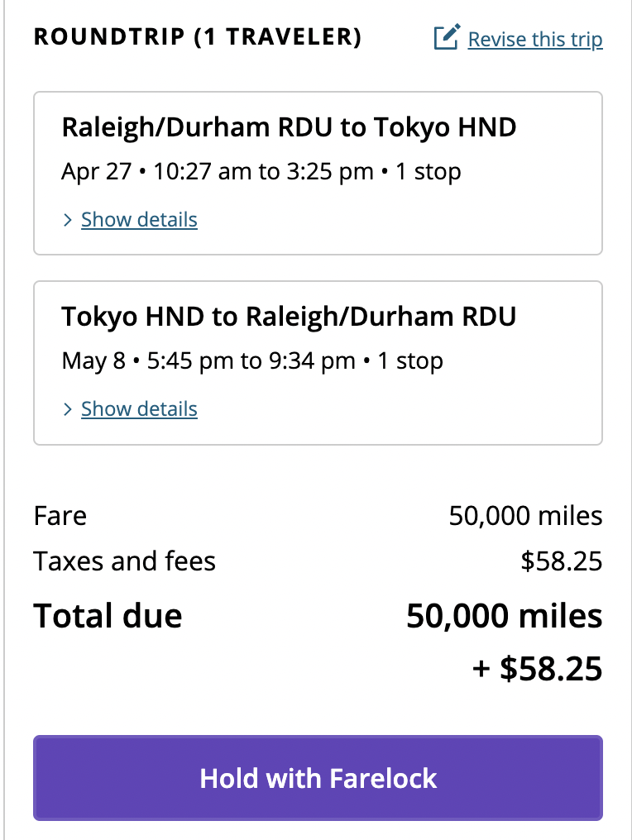The width and height of the screenshot is (632, 840).
Task: Click the 50,000 miles fare amount
Action: 525,516
